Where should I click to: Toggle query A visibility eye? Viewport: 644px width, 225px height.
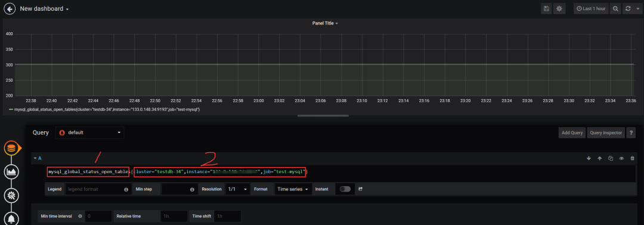(x=621, y=158)
